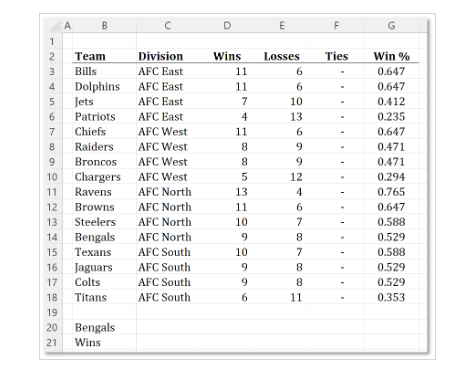Click the Steelers wins value 10
The image size is (464, 371).
pos(241,222)
